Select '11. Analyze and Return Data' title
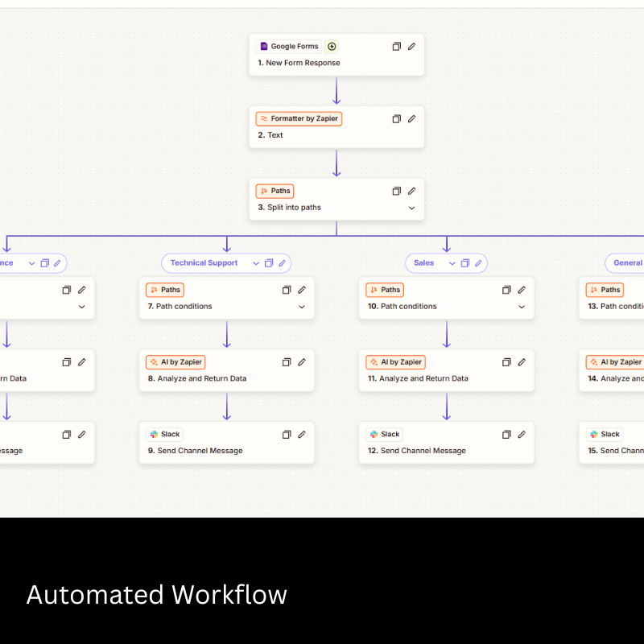The height and width of the screenshot is (644, 644). 418,378
